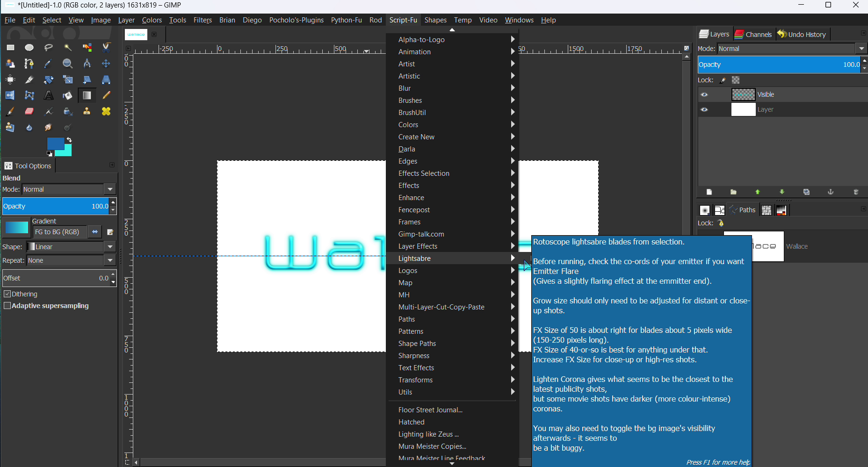Image resolution: width=868 pixels, height=467 pixels.
Task: Open the layer Mode dropdown
Action: point(792,49)
